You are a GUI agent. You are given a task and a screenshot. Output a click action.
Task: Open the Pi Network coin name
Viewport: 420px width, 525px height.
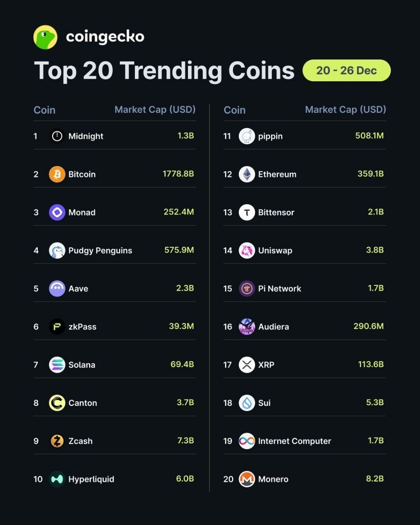279,289
